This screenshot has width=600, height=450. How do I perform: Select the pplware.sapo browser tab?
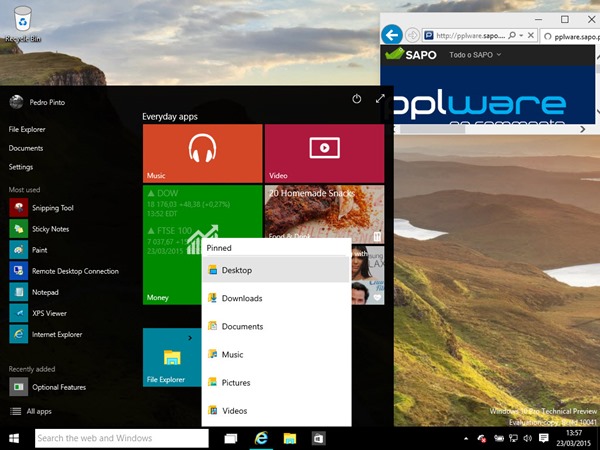coord(571,36)
